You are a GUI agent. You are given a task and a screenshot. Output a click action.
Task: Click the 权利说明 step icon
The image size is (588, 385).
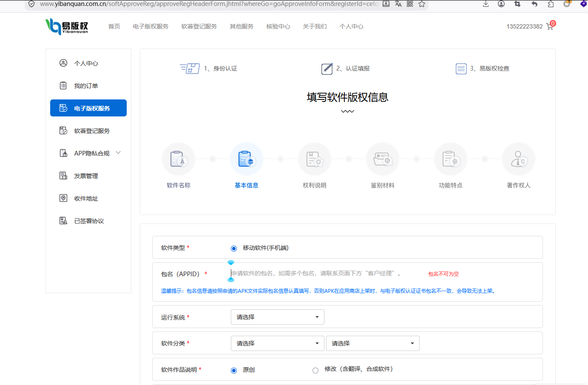click(x=315, y=159)
